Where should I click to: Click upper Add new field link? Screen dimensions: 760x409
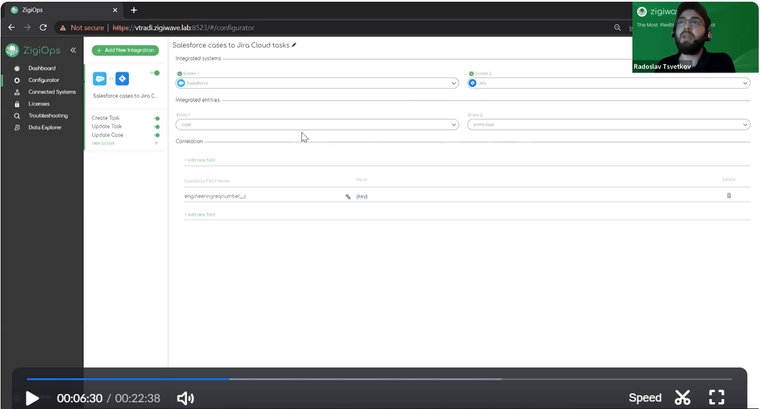200,160
